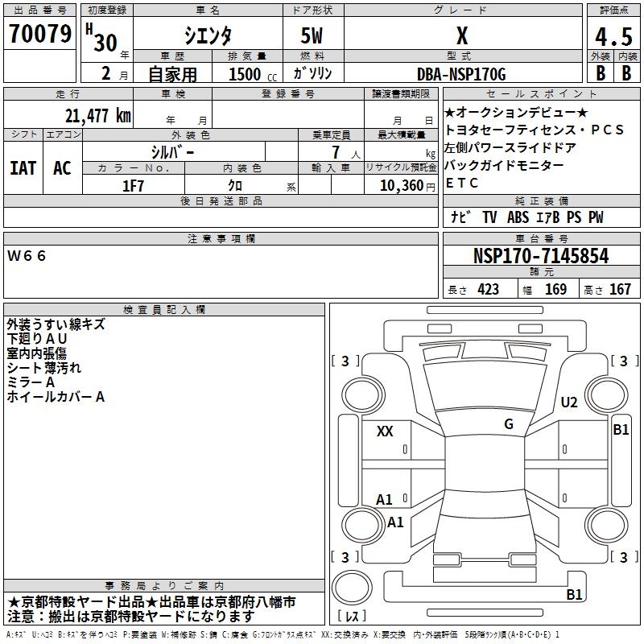Click the TV equipment item

(x=489, y=217)
